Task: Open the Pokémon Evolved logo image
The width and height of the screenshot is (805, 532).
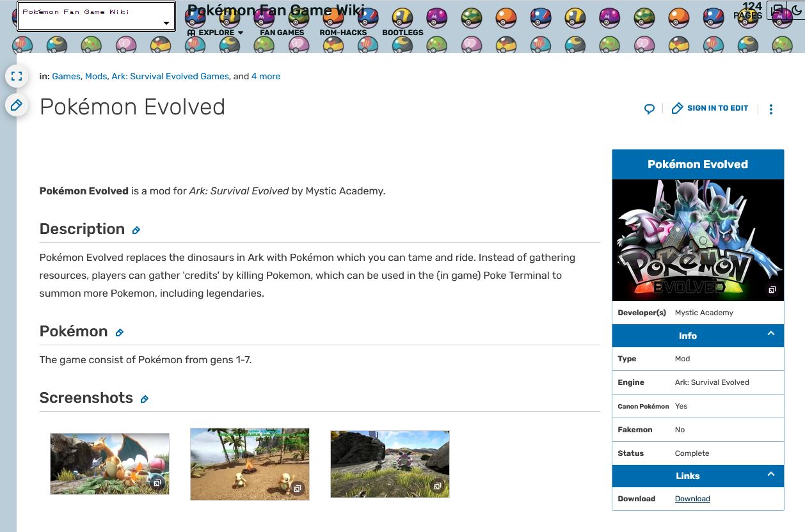Action: [698, 240]
